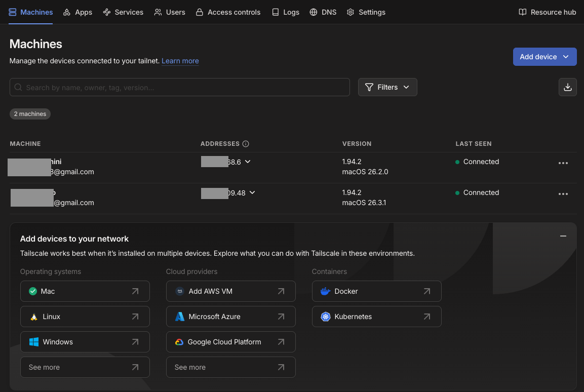Open the Add AWS VM option
The image size is (584, 392).
click(230, 291)
